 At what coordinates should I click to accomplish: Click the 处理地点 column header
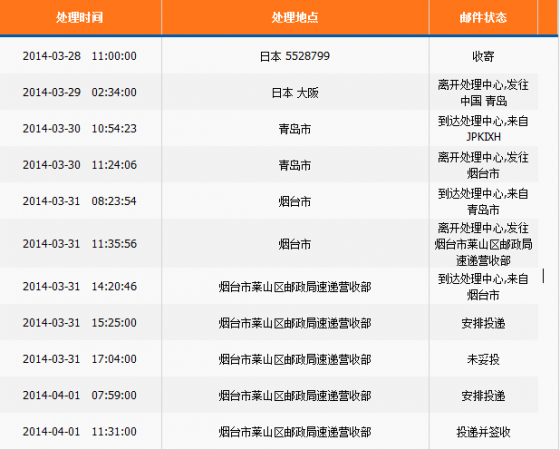coord(295,17)
